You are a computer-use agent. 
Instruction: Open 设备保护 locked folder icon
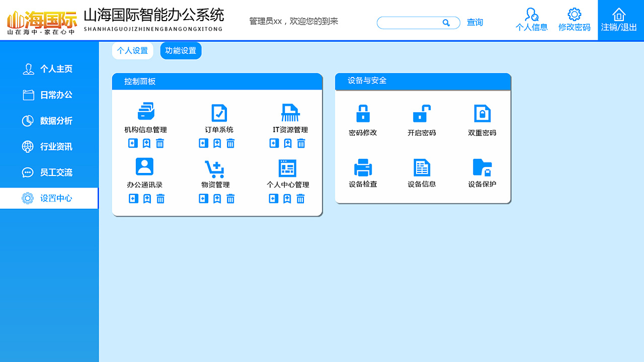(482, 167)
